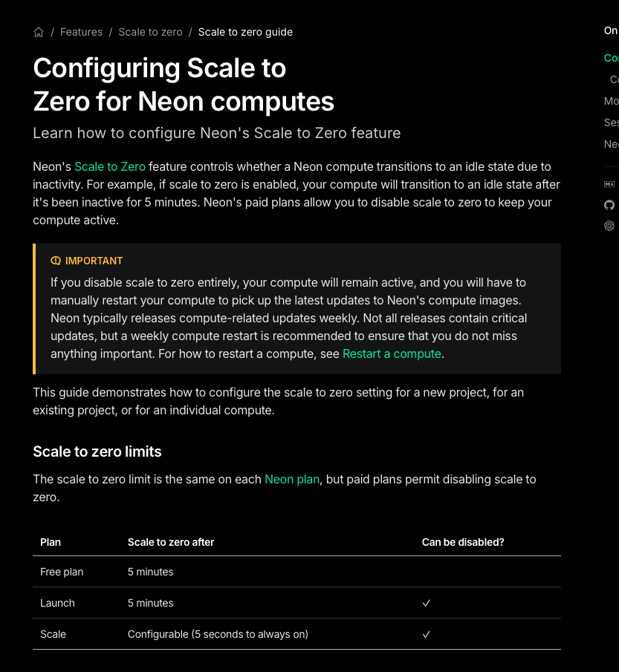Click the Launch plan table cell
This screenshot has width=619, height=672.
click(57, 603)
